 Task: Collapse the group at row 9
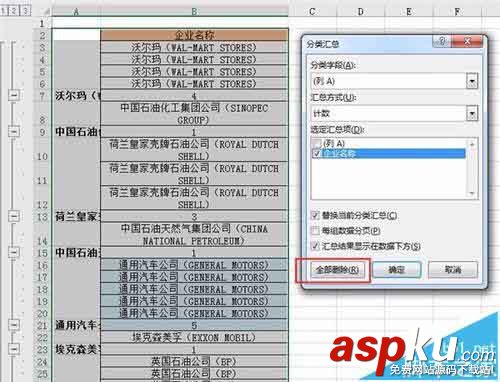coord(14,131)
